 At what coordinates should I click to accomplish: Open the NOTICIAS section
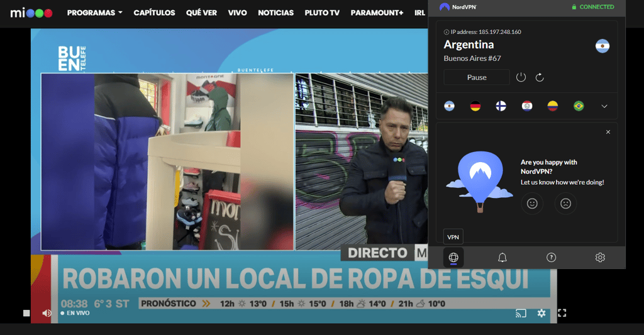point(275,13)
